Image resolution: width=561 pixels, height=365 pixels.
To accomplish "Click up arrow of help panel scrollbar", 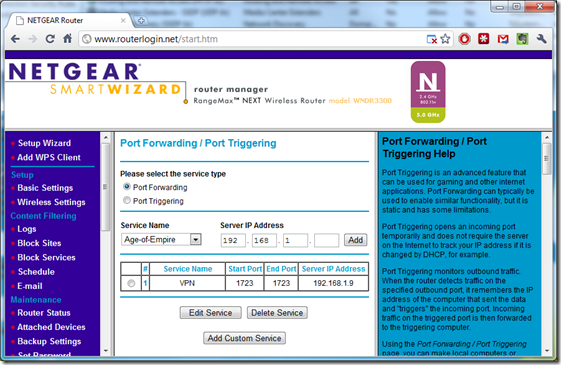I will pos(547,137).
